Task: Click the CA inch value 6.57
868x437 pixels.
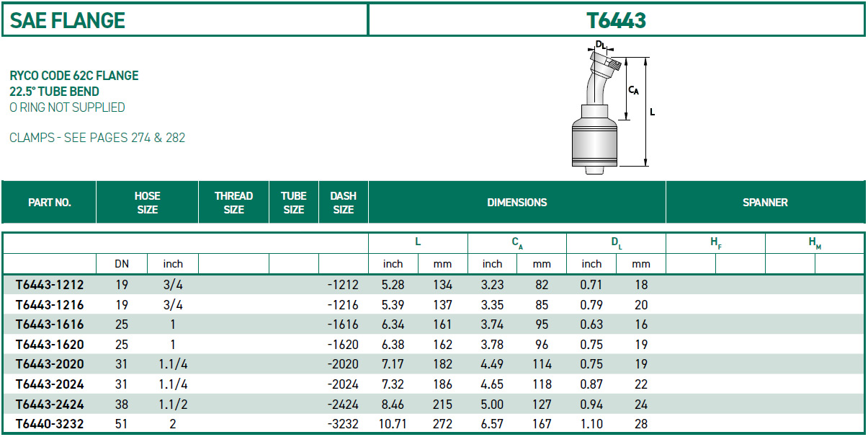Action: point(492,423)
